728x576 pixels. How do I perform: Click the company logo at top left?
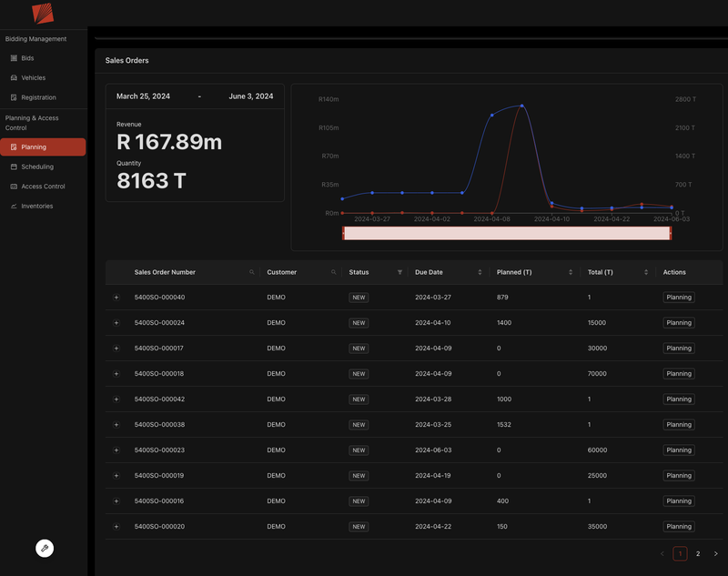[x=41, y=14]
